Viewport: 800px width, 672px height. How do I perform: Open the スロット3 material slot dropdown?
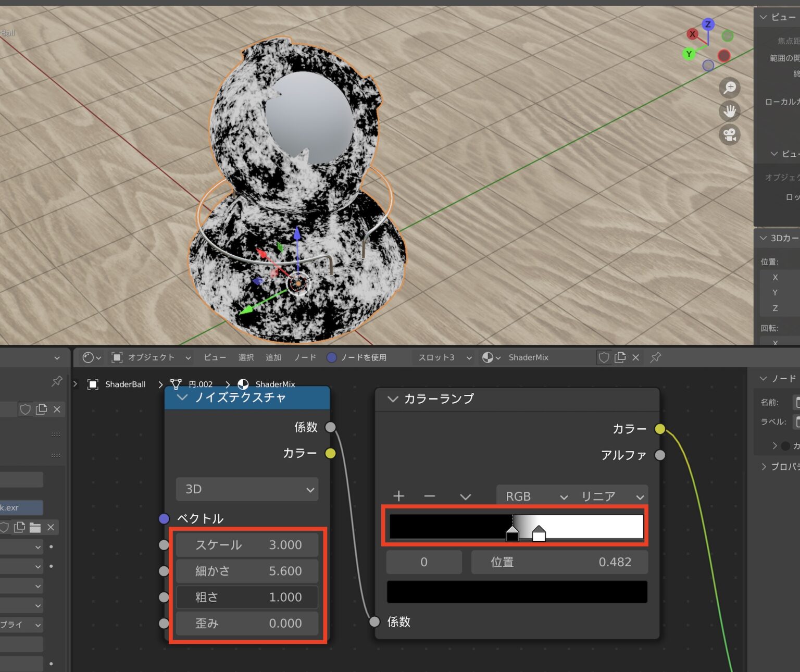(x=440, y=357)
